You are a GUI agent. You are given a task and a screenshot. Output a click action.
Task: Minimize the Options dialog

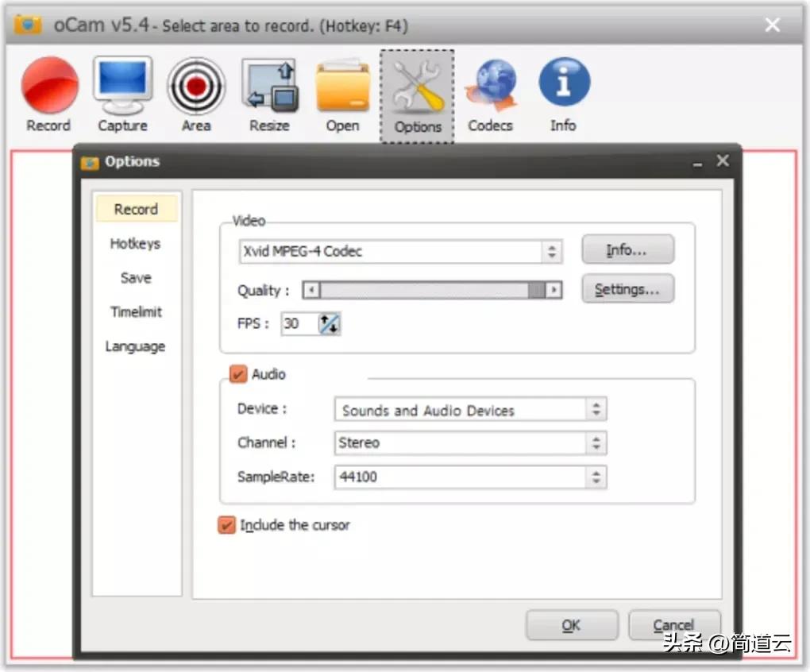click(698, 163)
